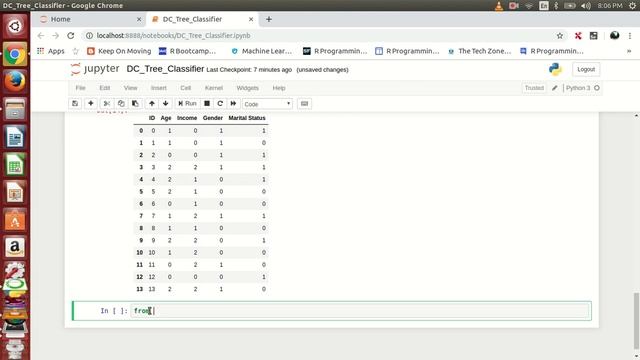This screenshot has height=360, width=640.
Task: Click the Marital Status column header
Action: click(247, 118)
